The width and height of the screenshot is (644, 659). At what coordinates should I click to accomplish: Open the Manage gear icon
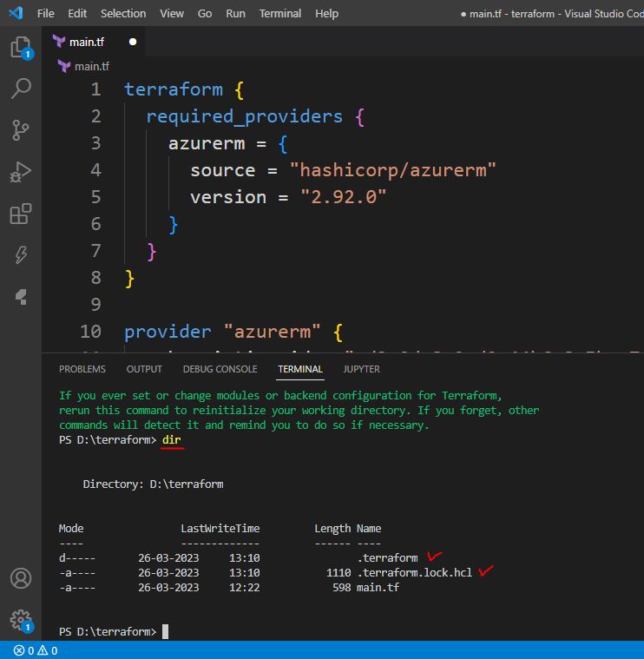[20, 619]
